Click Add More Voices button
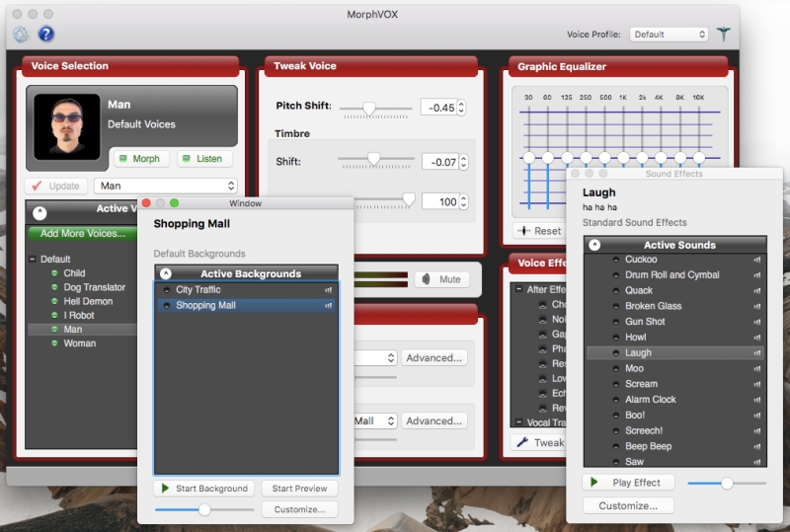The image size is (790, 532). click(83, 233)
